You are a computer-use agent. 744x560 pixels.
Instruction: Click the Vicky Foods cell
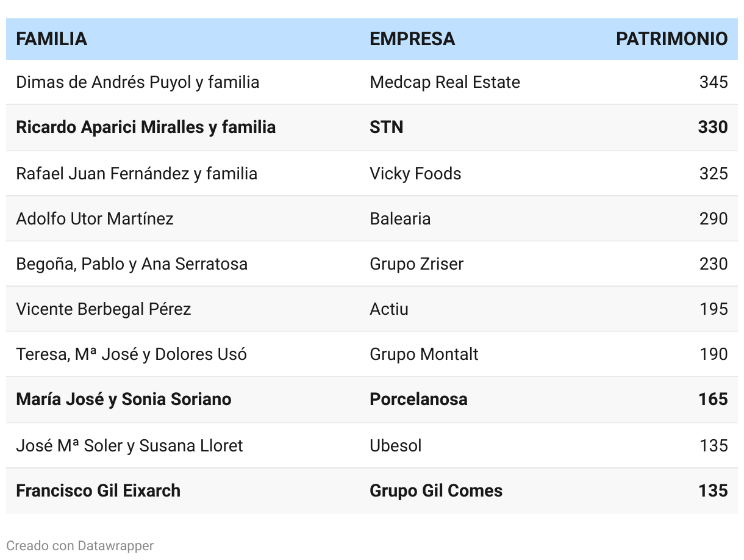tap(415, 174)
